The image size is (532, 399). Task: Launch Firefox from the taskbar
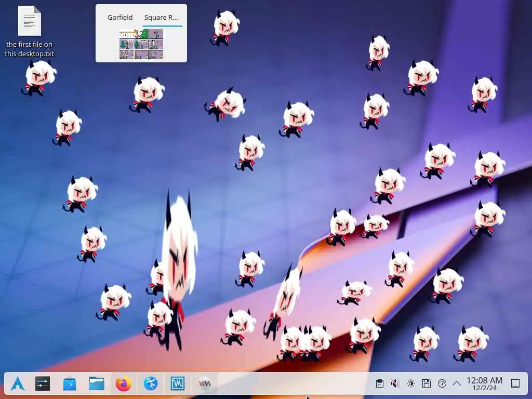(x=124, y=384)
